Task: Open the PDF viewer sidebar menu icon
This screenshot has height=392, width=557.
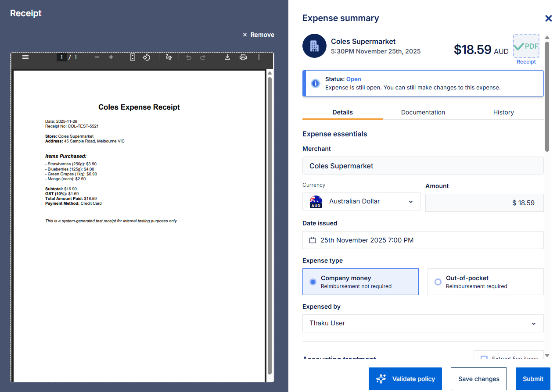Action: pos(25,57)
